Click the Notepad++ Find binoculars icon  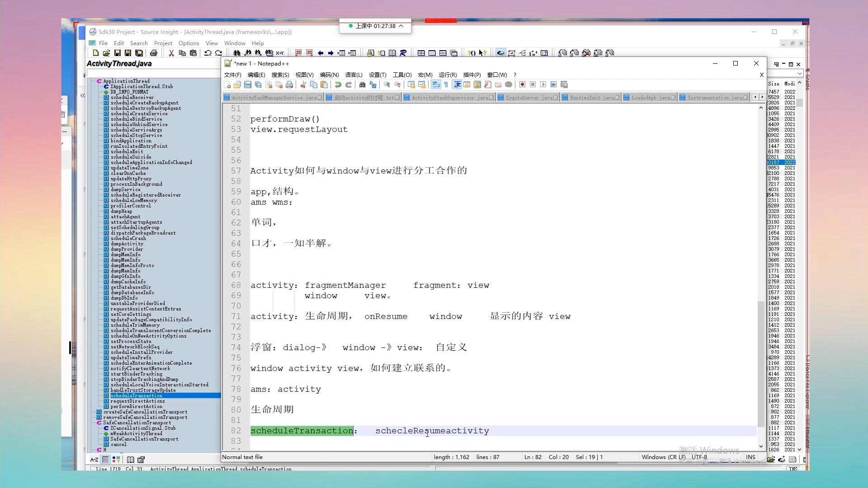click(x=362, y=84)
